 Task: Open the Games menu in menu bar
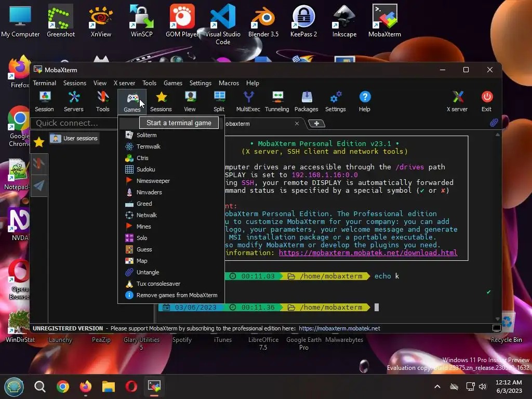tap(173, 83)
